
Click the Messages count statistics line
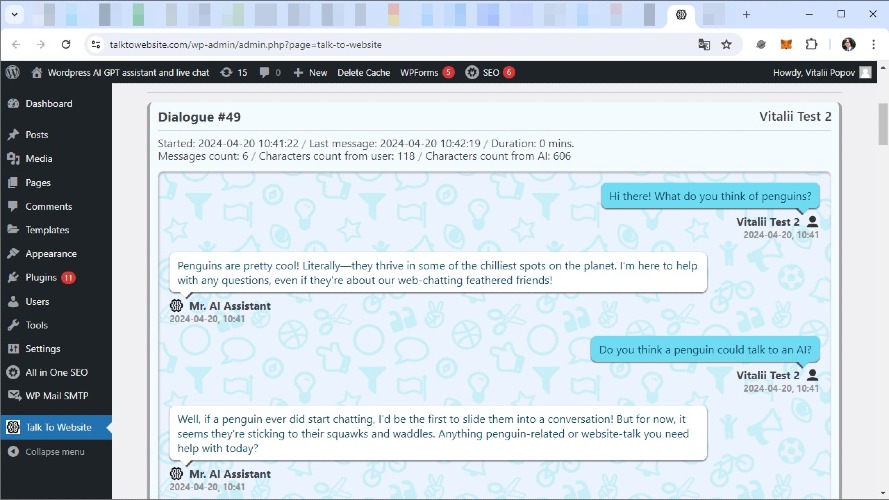364,156
